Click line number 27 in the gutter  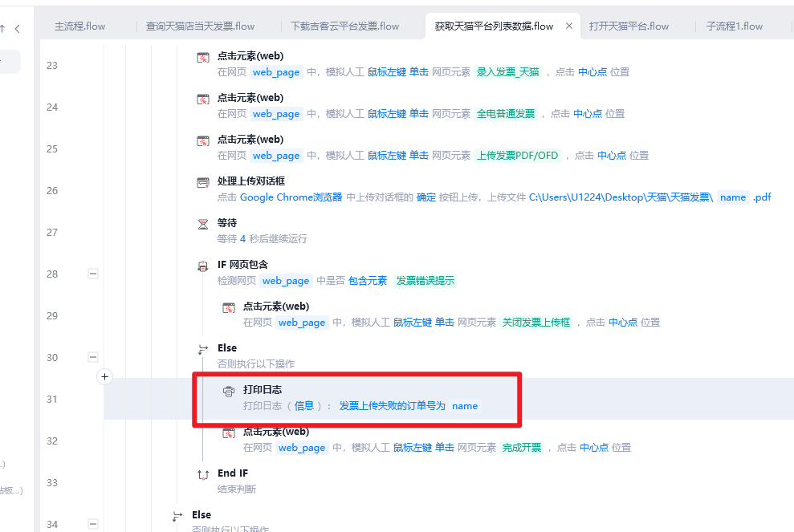tap(52, 233)
